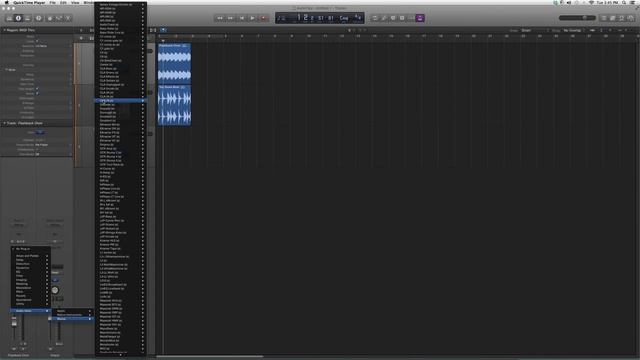Open Amps and Pedals plug-in submenu

31,256
